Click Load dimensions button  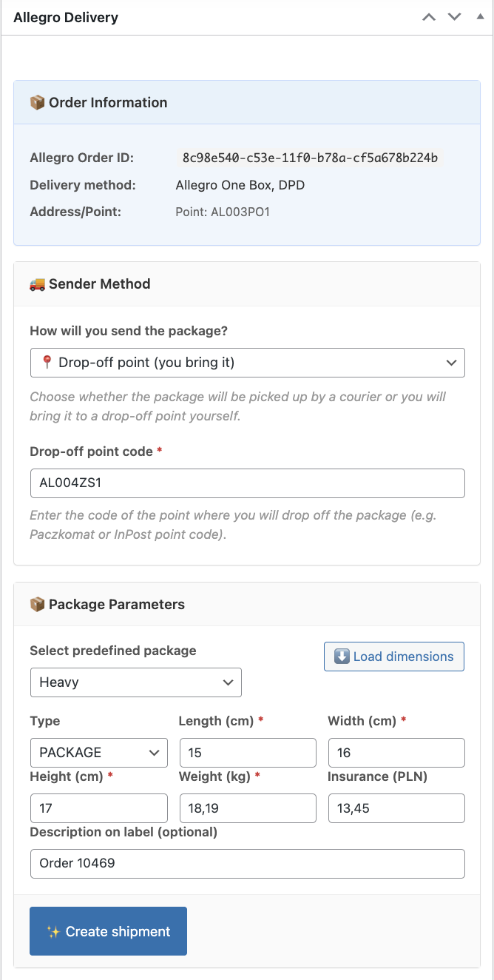click(x=393, y=657)
